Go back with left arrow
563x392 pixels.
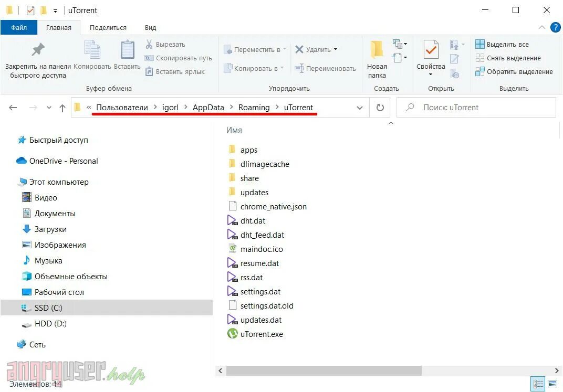click(13, 107)
